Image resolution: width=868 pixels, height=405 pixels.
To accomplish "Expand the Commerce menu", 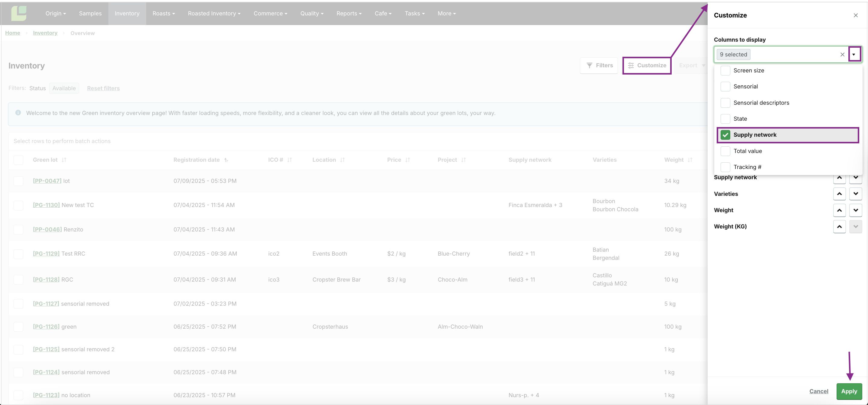I will [270, 14].
